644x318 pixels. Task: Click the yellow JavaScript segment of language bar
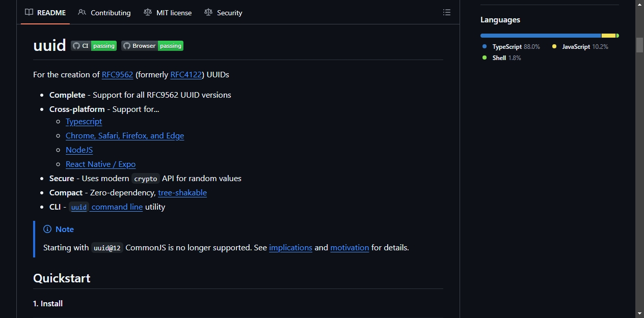click(608, 36)
